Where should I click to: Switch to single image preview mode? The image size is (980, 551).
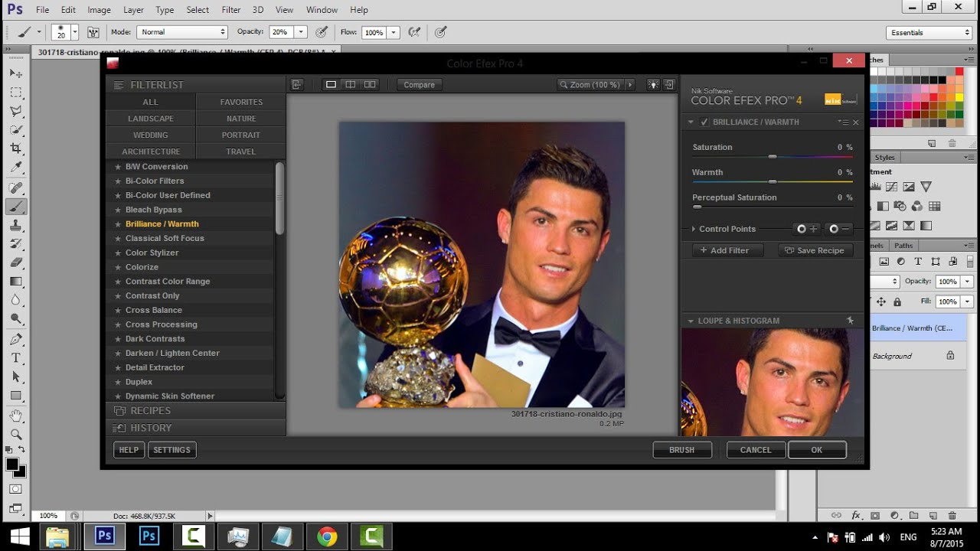click(331, 85)
